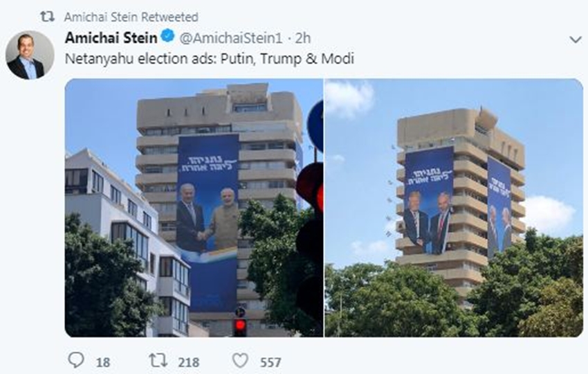Click the reply count 18

(x=102, y=362)
